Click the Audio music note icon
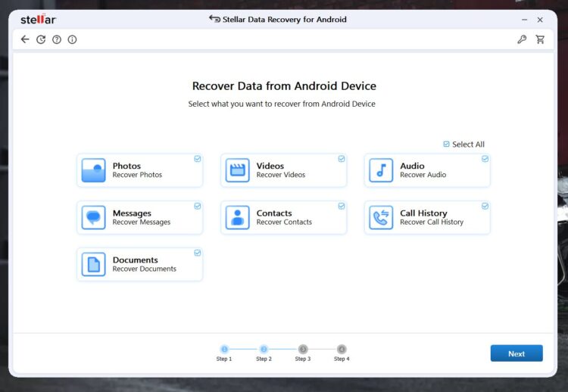This screenshot has width=568, height=392. pos(381,170)
